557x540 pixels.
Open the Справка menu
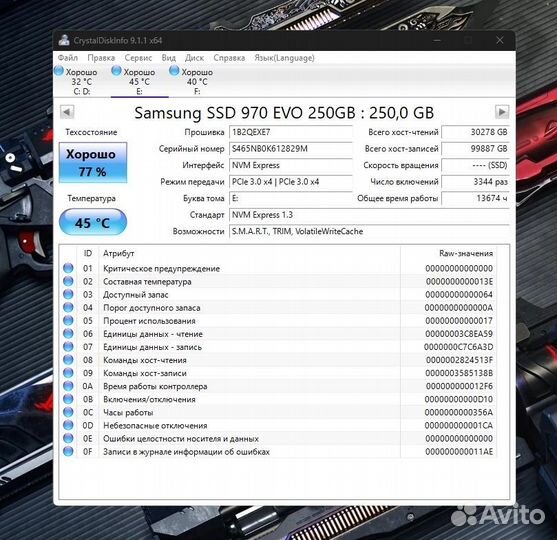pos(229,58)
